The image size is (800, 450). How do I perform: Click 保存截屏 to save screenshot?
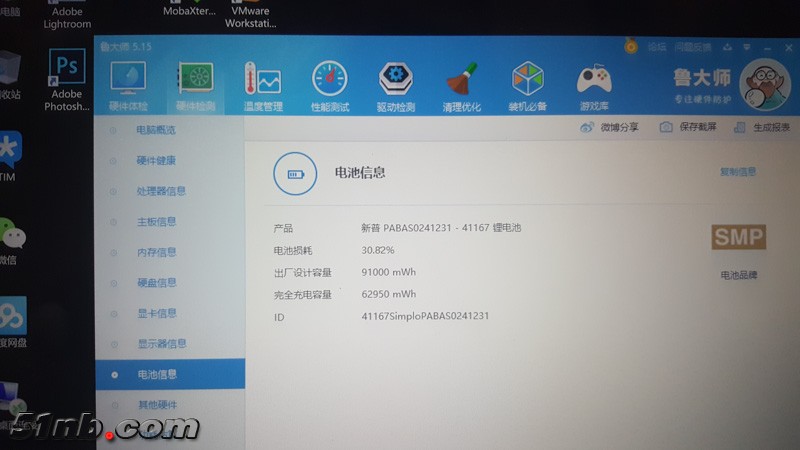point(688,127)
